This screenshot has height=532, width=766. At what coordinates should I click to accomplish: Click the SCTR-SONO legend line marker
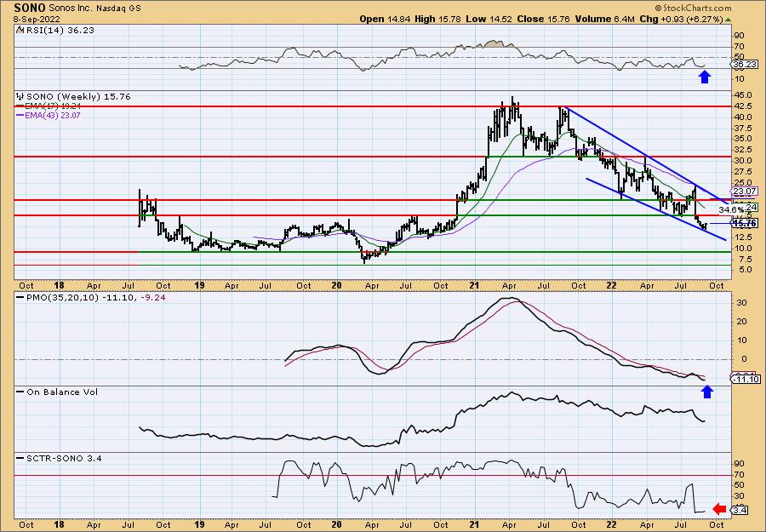coord(21,458)
